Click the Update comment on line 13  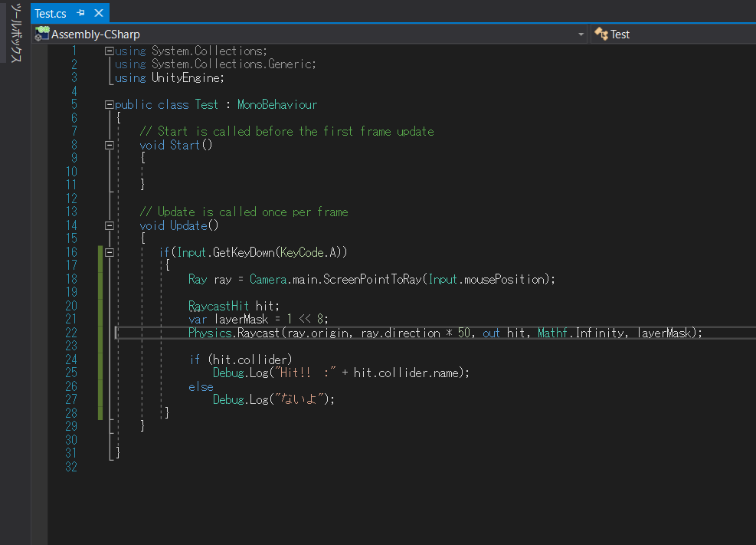point(244,212)
